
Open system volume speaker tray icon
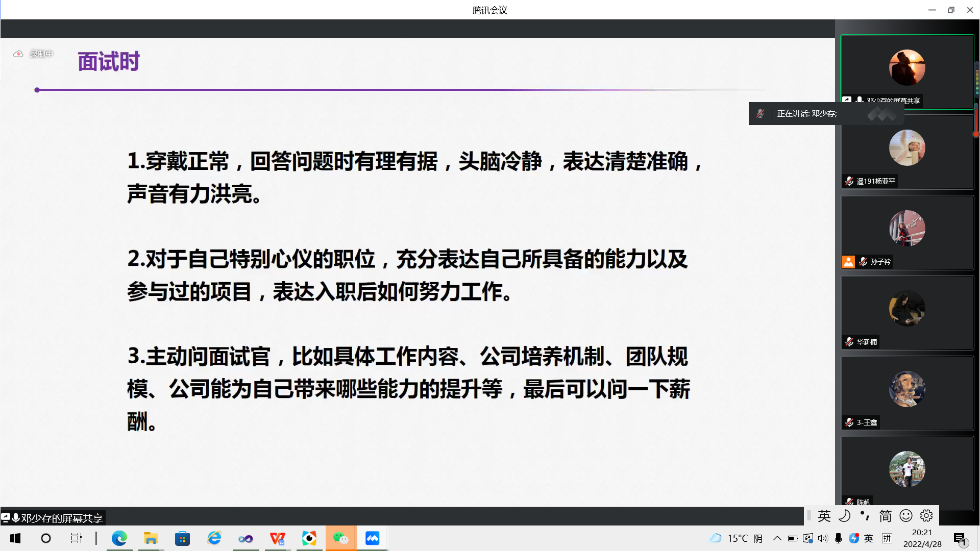click(x=823, y=538)
